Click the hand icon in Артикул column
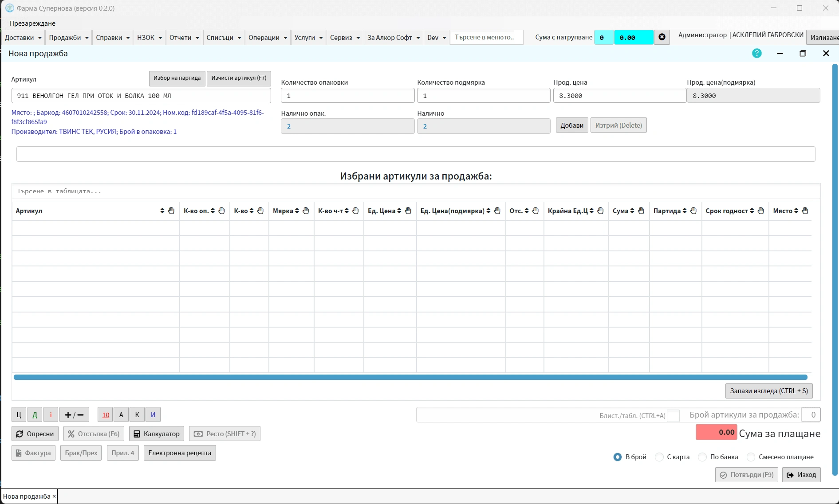 pos(171,211)
